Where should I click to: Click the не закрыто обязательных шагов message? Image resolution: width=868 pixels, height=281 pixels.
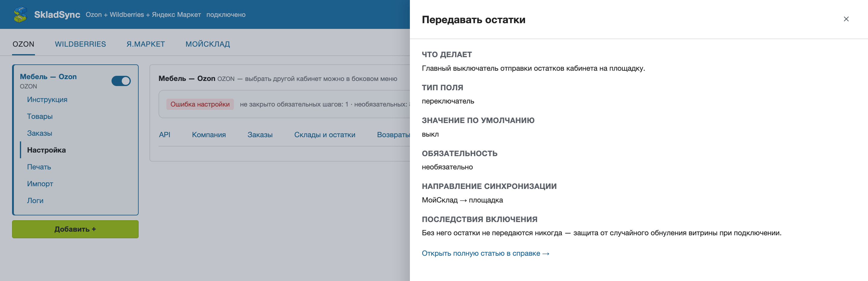[325, 104]
